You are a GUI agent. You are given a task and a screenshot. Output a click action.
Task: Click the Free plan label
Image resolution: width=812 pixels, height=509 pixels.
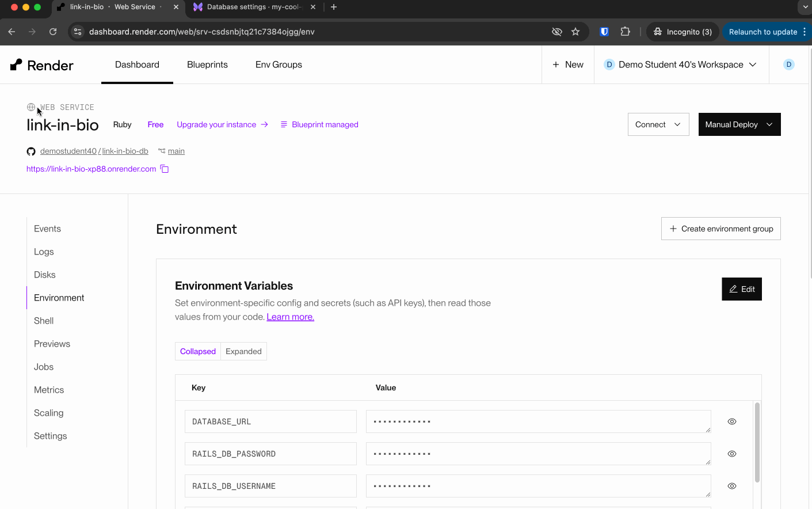(155, 124)
